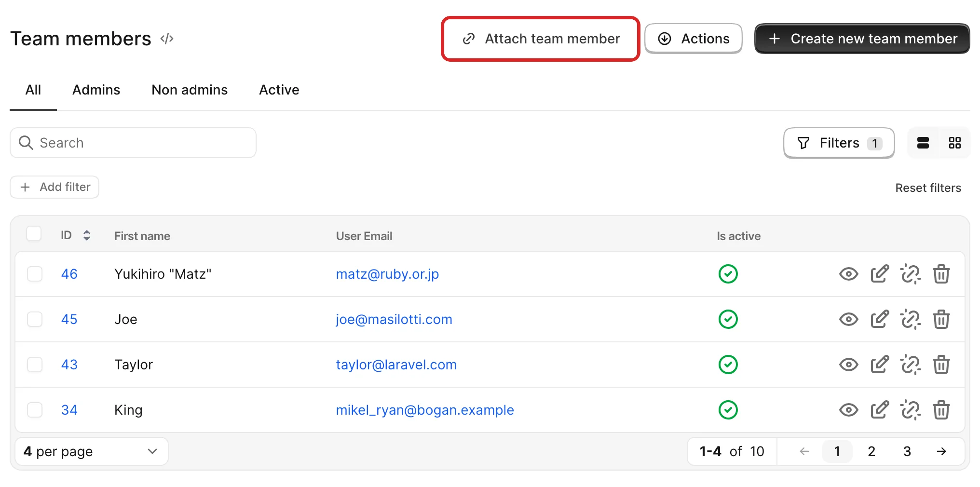
Task: Sort by ID column arrows
Action: (87, 235)
